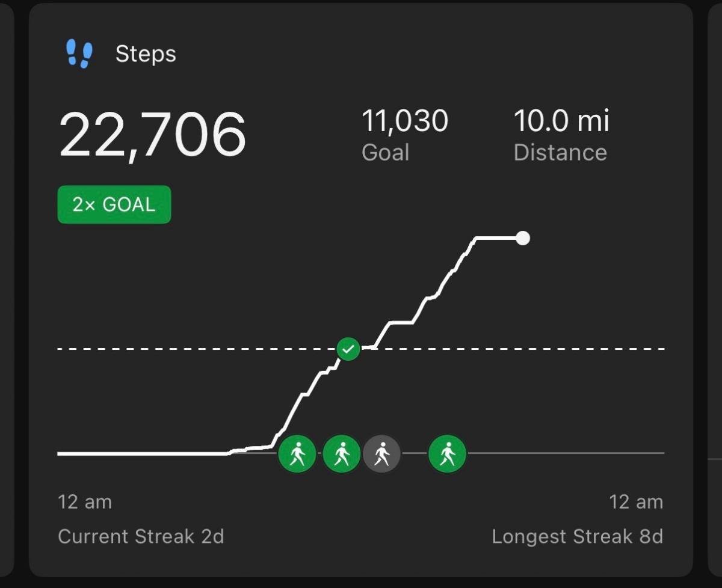Open the Longest Streak 8d text
Viewport: 722px width, 588px height.
pyautogui.click(x=577, y=536)
